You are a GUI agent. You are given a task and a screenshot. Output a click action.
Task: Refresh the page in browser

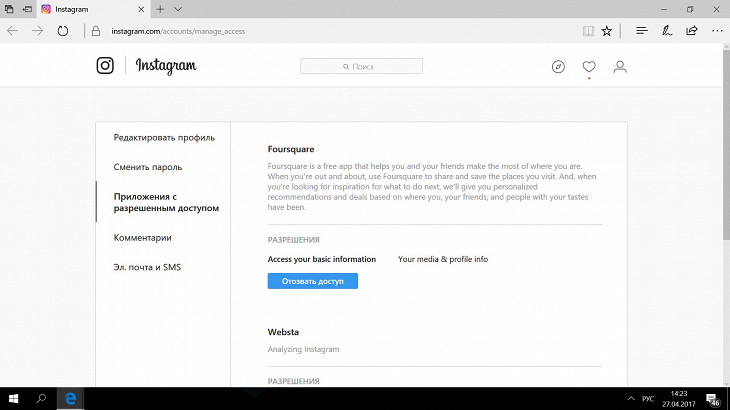tap(63, 31)
